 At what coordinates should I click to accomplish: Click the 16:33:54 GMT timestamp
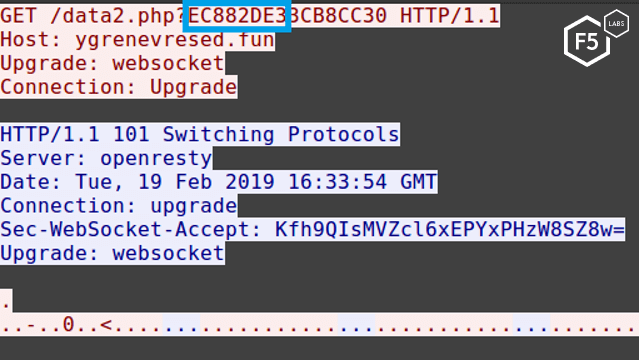point(362,182)
